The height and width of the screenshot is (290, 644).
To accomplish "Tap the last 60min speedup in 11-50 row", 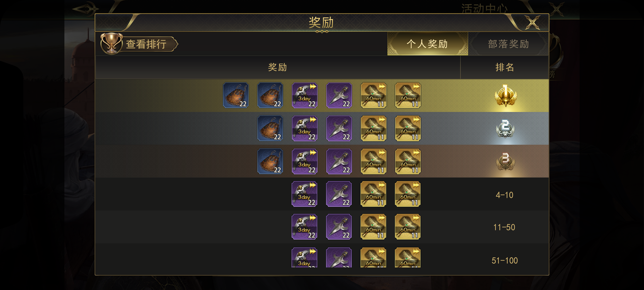I will [408, 227].
